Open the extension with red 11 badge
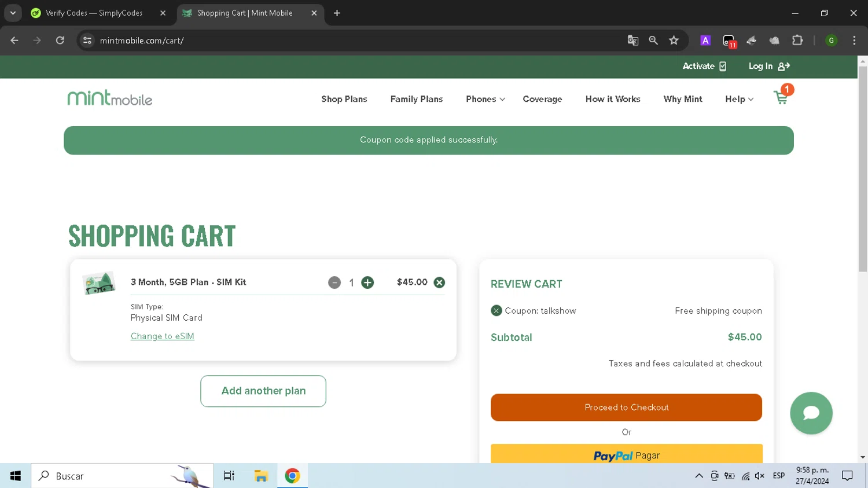Viewport: 868px width, 488px height. (x=729, y=41)
